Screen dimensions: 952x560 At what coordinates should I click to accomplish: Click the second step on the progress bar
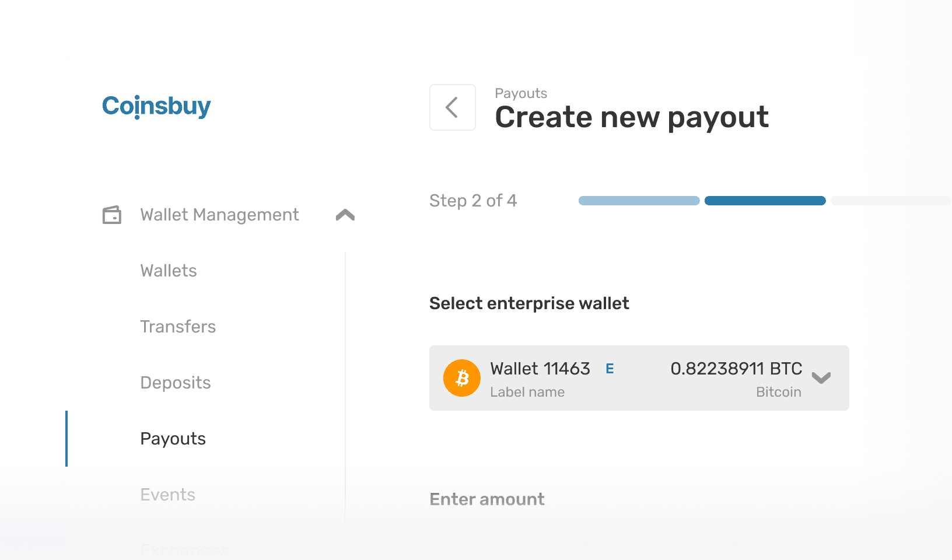[765, 201]
